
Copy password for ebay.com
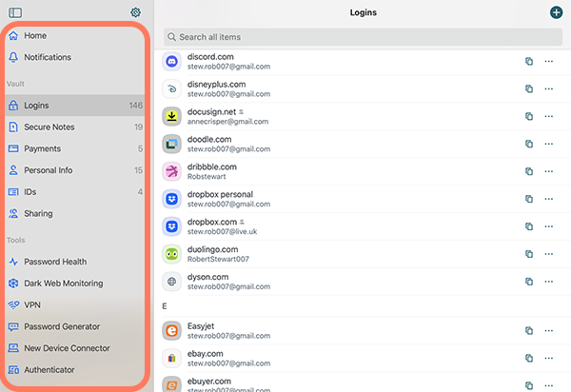(x=529, y=359)
